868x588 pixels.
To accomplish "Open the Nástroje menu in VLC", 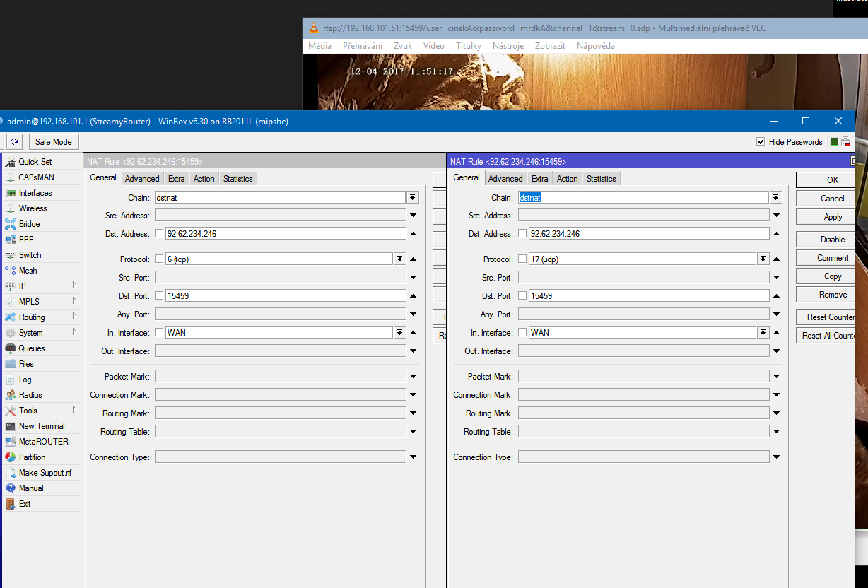I will (508, 46).
